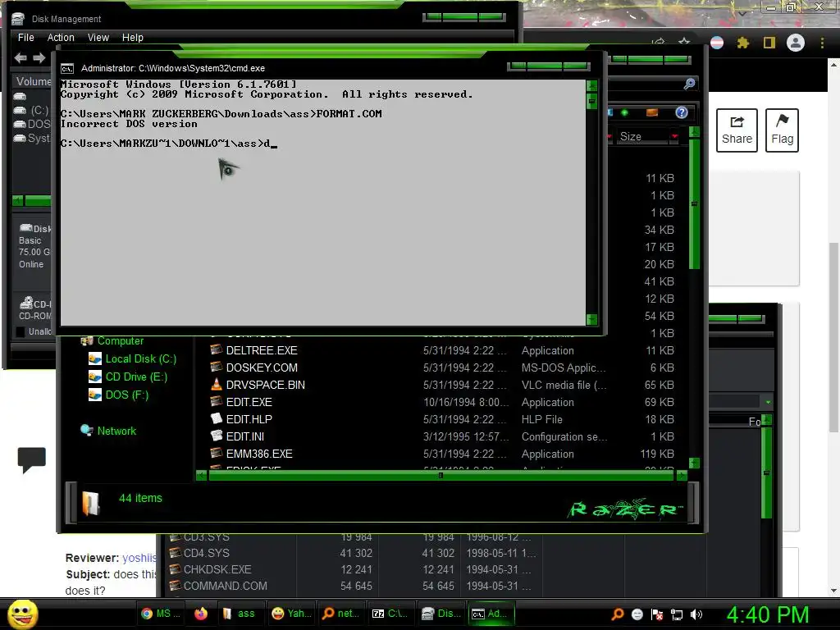Click the Flag button on the webpage
The width and height of the screenshot is (840, 630).
pyautogui.click(x=782, y=130)
